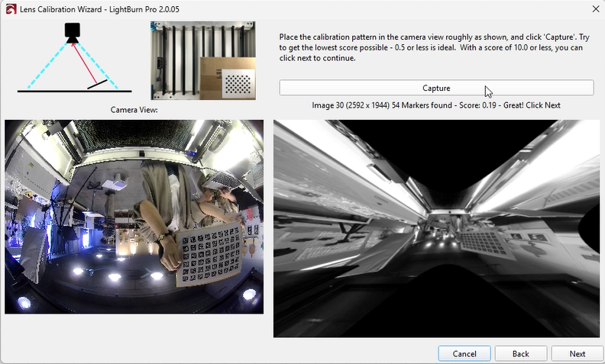Click the marker board held in camera view
Image resolution: width=605 pixels, height=364 pixels.
[209, 254]
